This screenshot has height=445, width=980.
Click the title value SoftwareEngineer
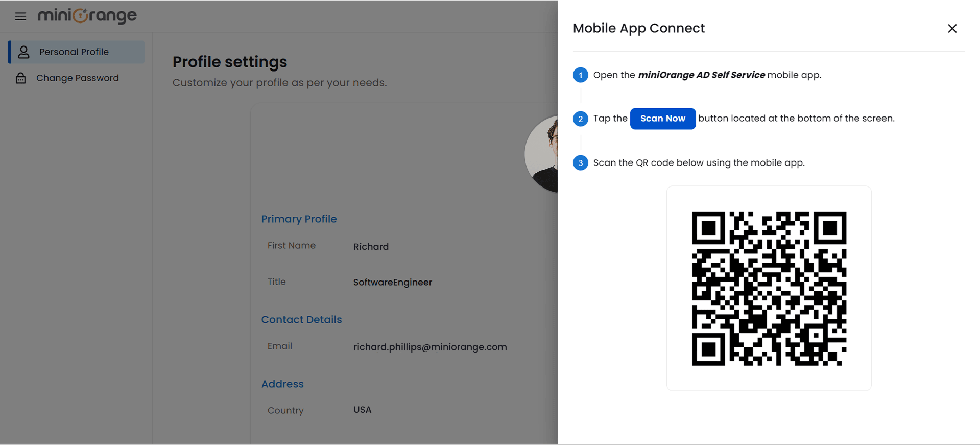[x=393, y=283]
